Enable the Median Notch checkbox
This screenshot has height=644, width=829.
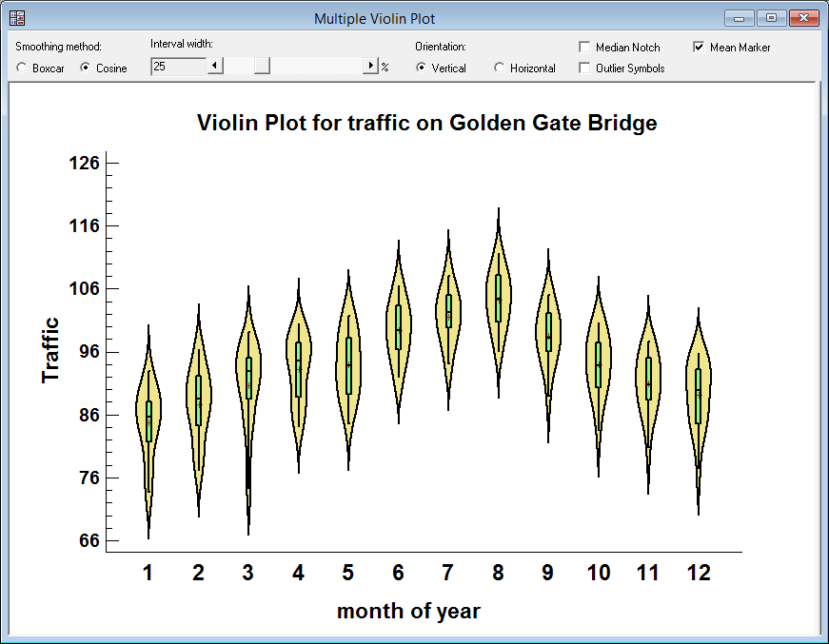pos(583,46)
